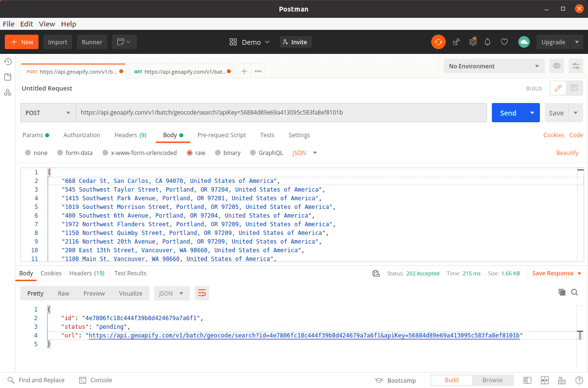This screenshot has width=588, height=388.
Task: Add a new request tab with plus icon
Action: point(244,71)
